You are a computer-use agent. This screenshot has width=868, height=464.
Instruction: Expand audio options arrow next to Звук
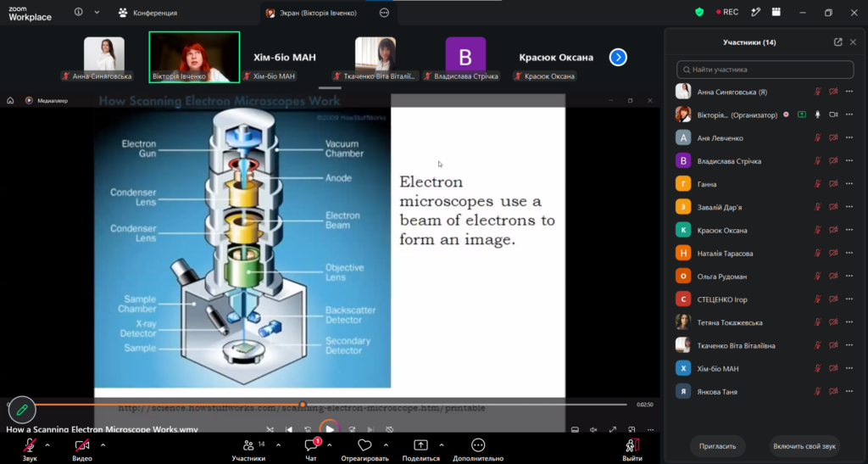click(x=47, y=444)
